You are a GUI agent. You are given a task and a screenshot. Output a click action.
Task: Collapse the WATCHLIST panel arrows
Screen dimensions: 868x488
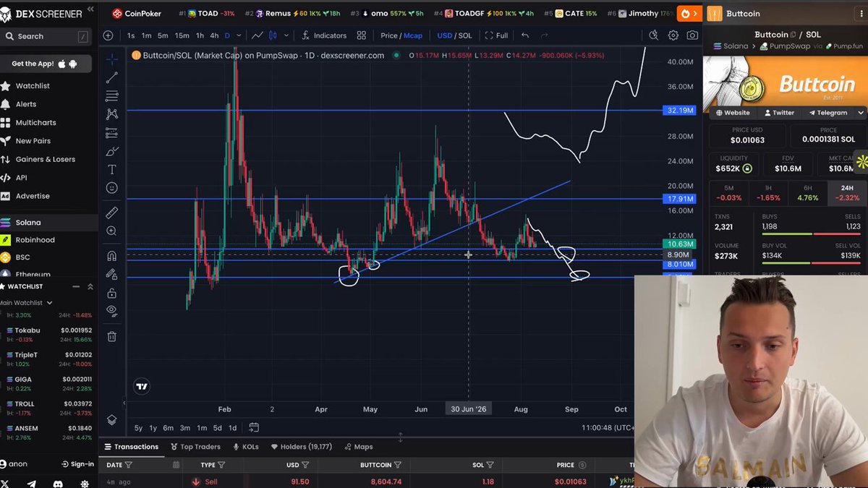(x=90, y=286)
